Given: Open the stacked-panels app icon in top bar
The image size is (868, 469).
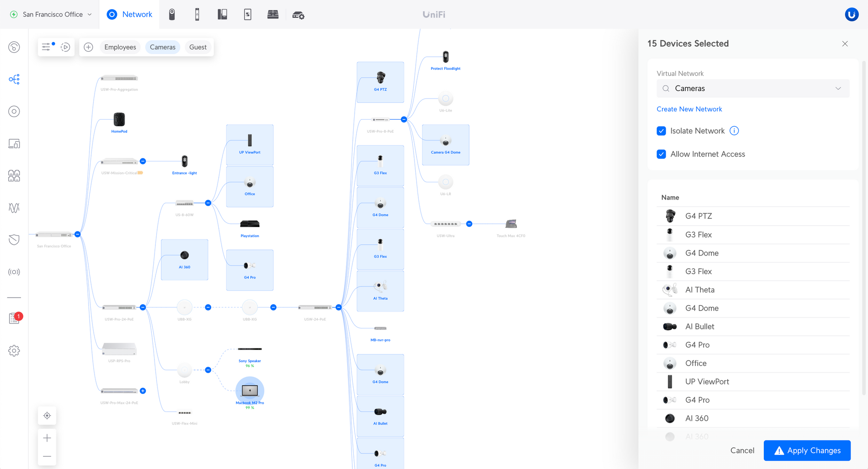Looking at the screenshot, I should [273, 14].
